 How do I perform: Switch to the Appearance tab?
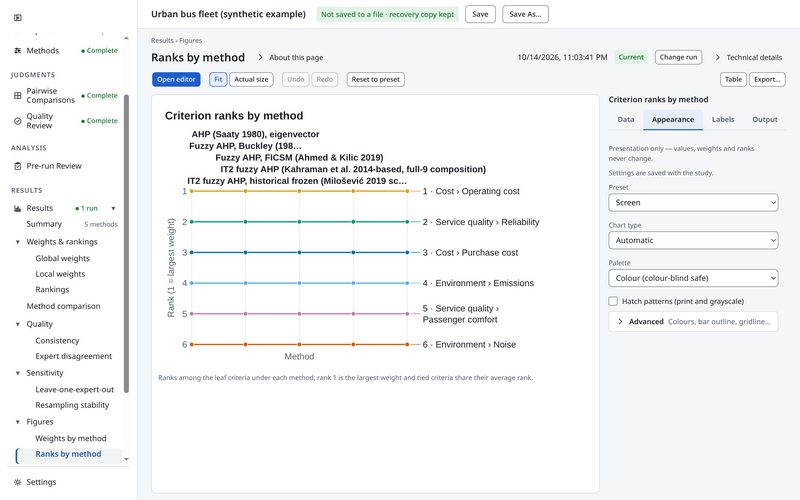[672, 119]
